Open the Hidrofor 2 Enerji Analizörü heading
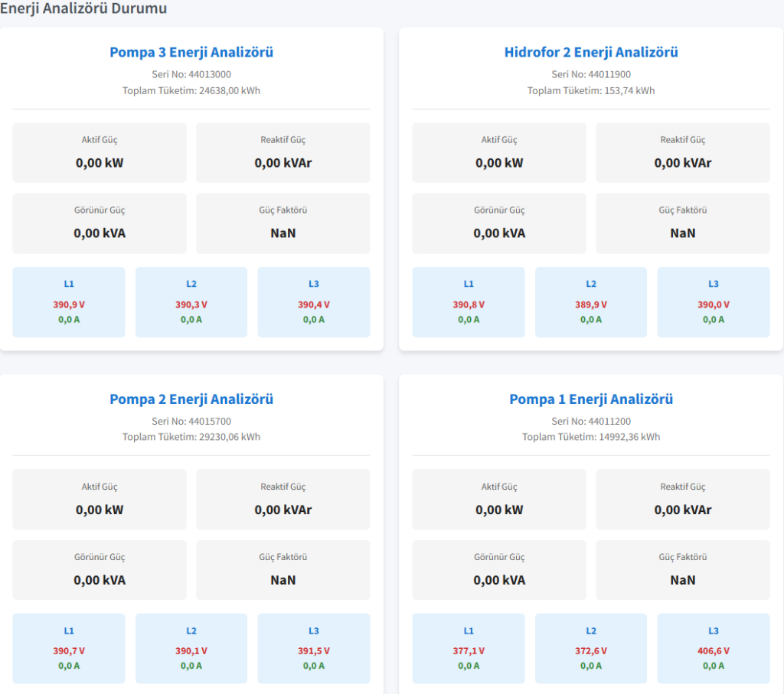 (x=591, y=53)
